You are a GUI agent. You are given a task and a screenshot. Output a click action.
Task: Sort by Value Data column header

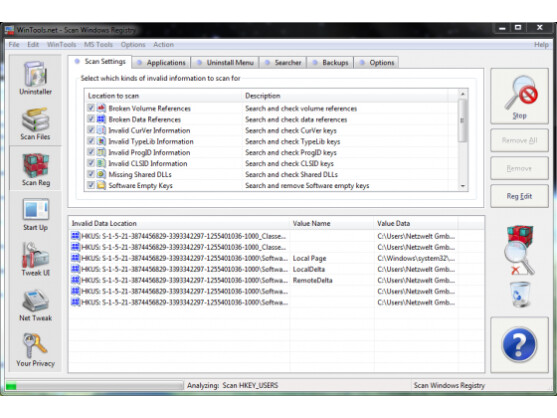pyautogui.click(x=416, y=223)
